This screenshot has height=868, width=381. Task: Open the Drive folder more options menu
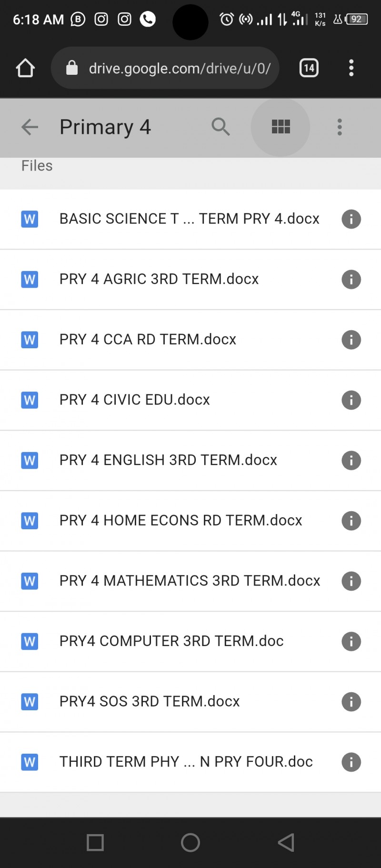pyautogui.click(x=340, y=127)
